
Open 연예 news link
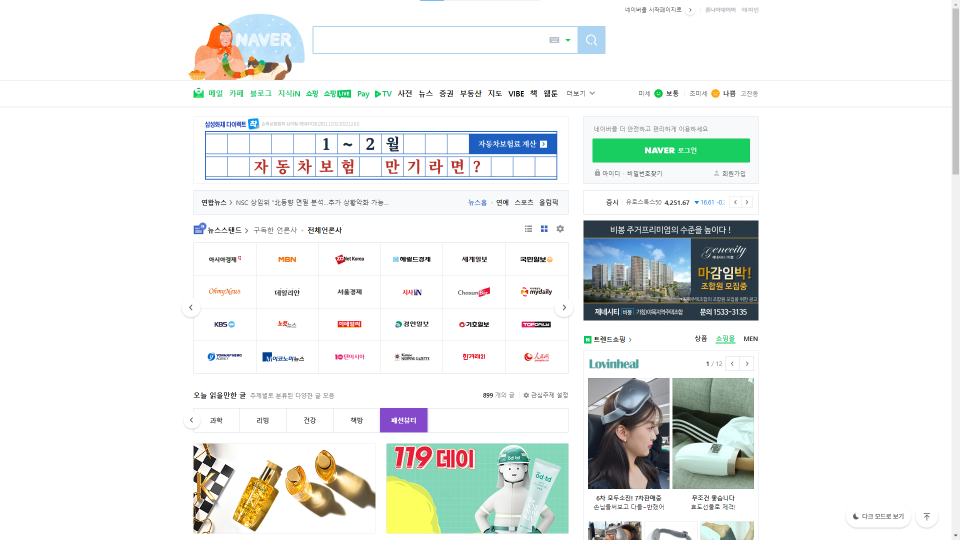tap(502, 203)
